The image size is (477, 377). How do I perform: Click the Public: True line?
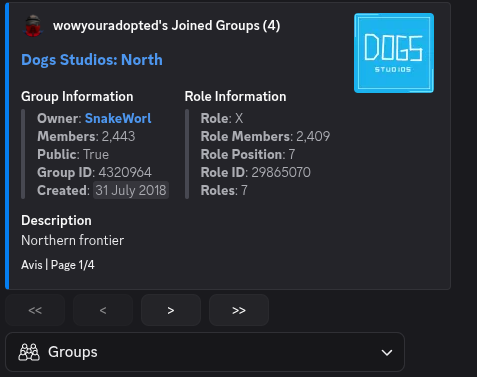73,154
